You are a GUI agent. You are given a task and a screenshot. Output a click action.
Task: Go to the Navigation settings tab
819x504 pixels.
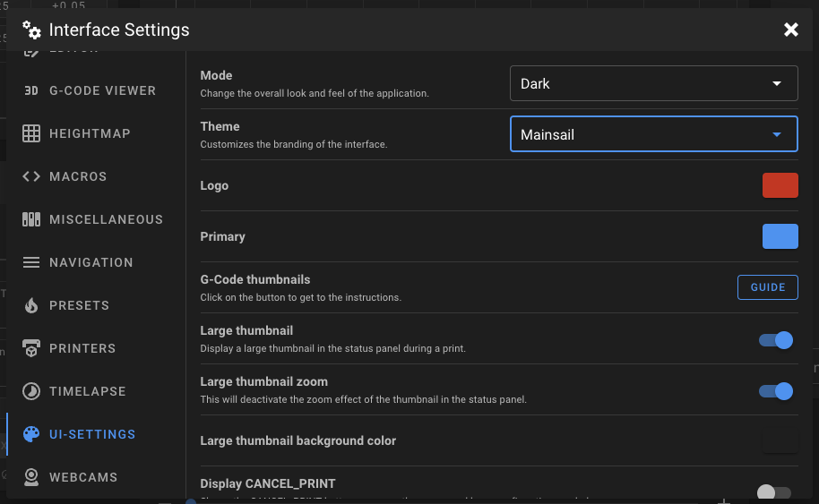point(91,262)
